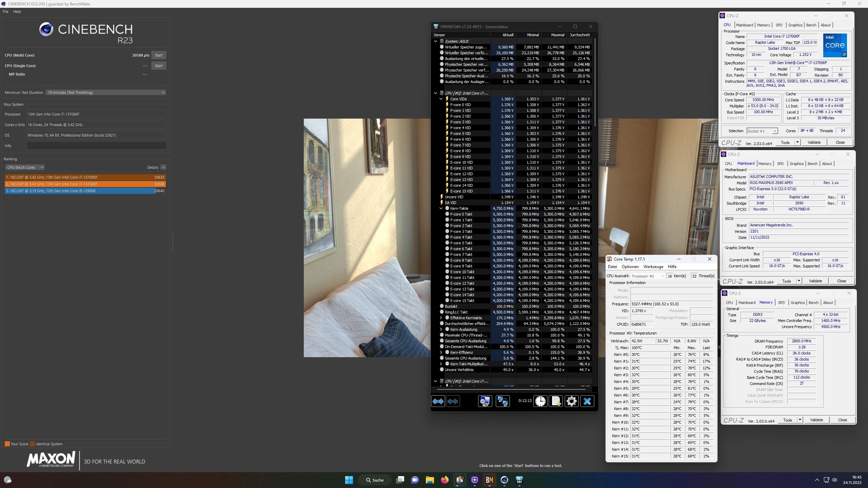Open Windows Start button in taskbar
This screenshot has width=868, height=488.
click(x=349, y=480)
